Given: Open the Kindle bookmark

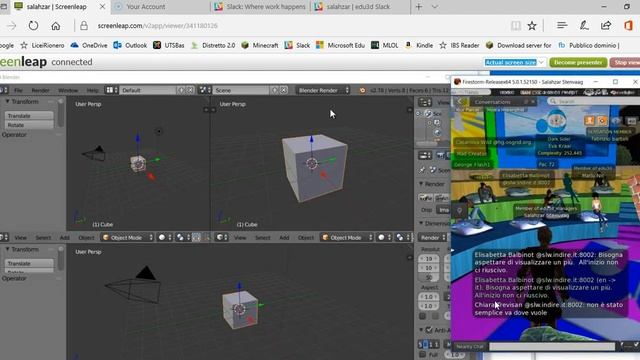Looking at the screenshot, I should [418, 45].
